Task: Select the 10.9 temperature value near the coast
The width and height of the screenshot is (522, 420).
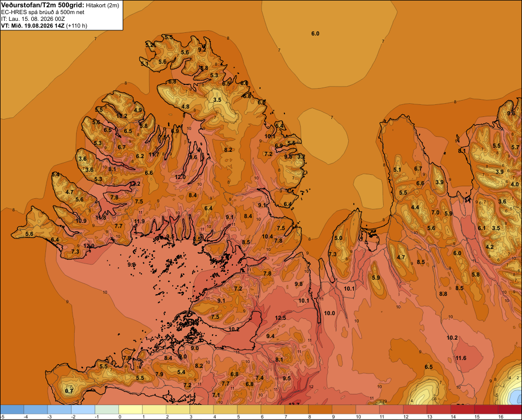Action: coord(81,221)
